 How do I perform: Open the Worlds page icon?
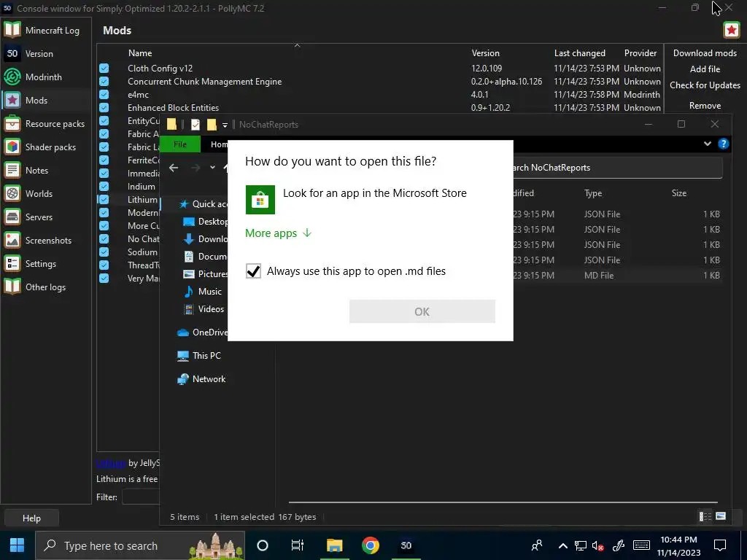tap(12, 193)
